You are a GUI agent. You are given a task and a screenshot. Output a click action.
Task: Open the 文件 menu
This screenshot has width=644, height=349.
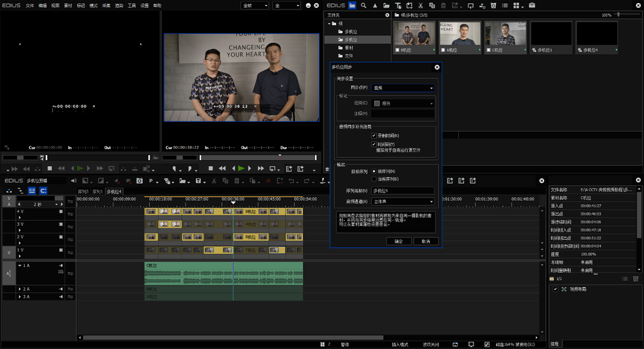click(x=30, y=5)
